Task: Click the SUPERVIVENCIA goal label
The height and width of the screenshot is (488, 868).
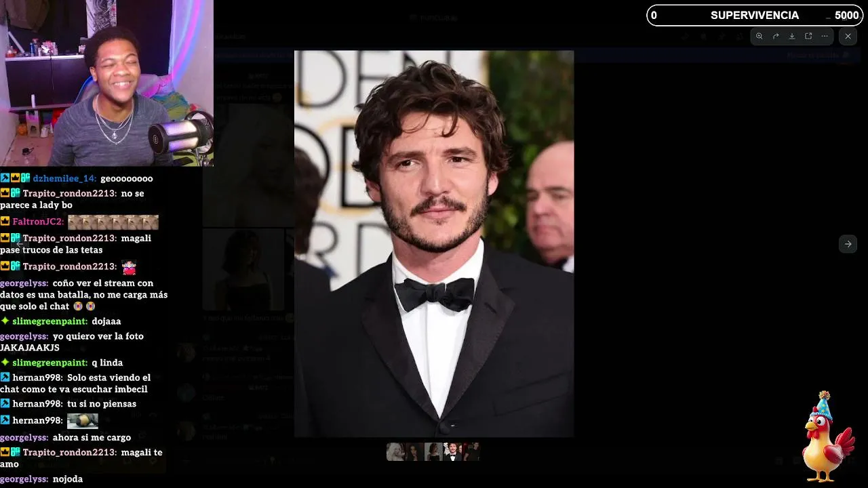Action: [754, 16]
